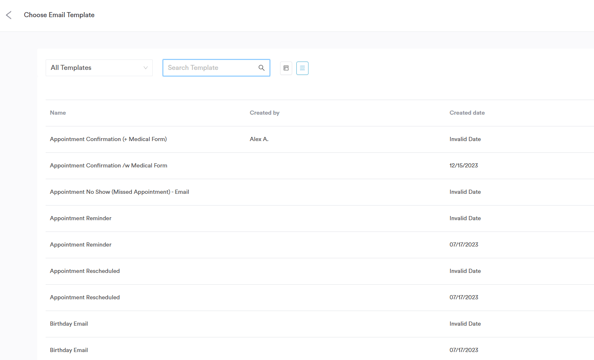Select Appointment Confirmation (+ Medical Form) template
This screenshot has width=594, height=360.
(108, 139)
